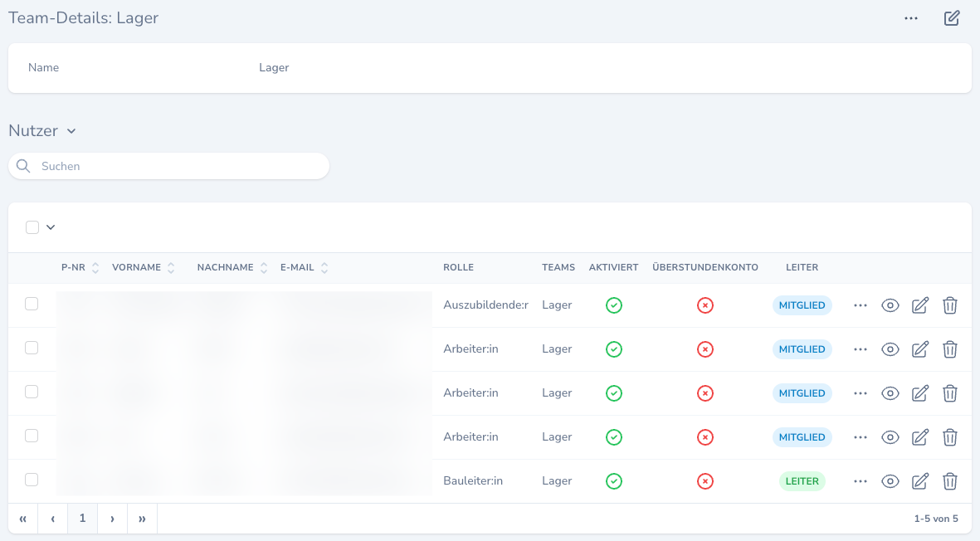Expand the Nutzer section dropdown
Viewport: 980px width, 541px height.
click(x=71, y=131)
